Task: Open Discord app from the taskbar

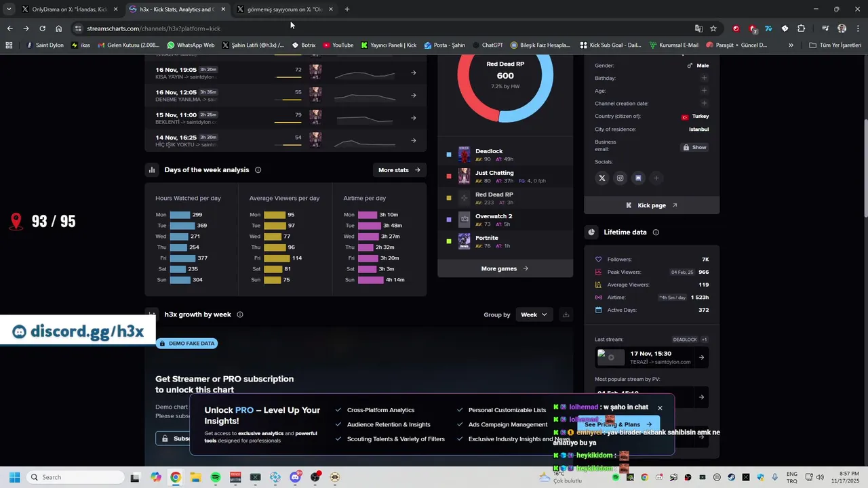Action: (295, 477)
